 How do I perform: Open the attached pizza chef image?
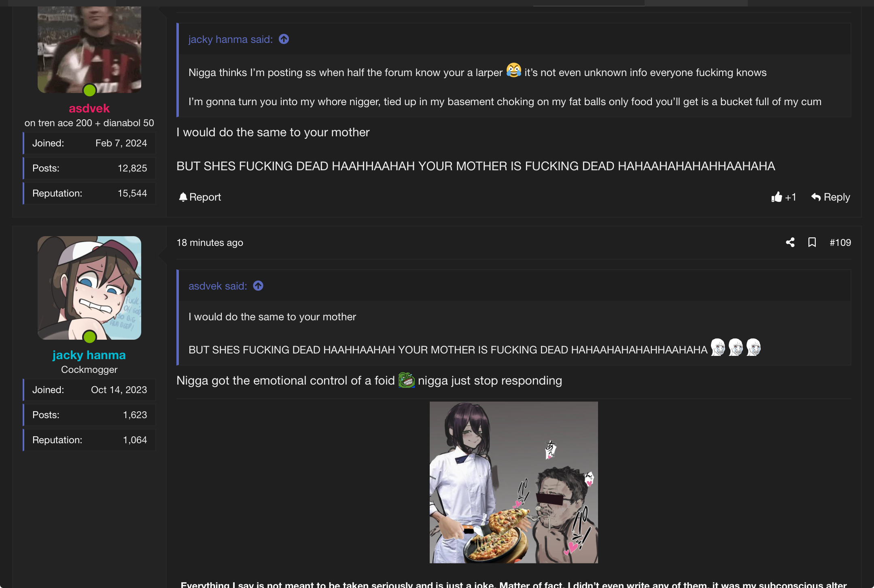tap(513, 482)
